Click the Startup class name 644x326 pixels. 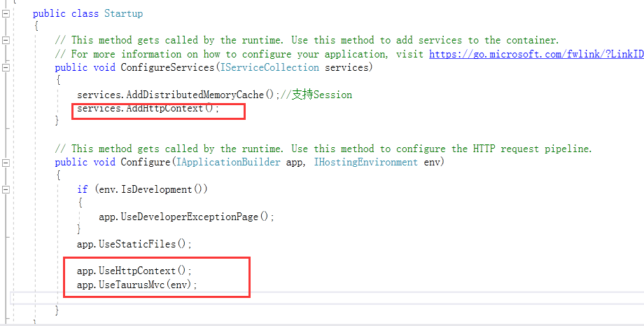pyautogui.click(x=123, y=13)
